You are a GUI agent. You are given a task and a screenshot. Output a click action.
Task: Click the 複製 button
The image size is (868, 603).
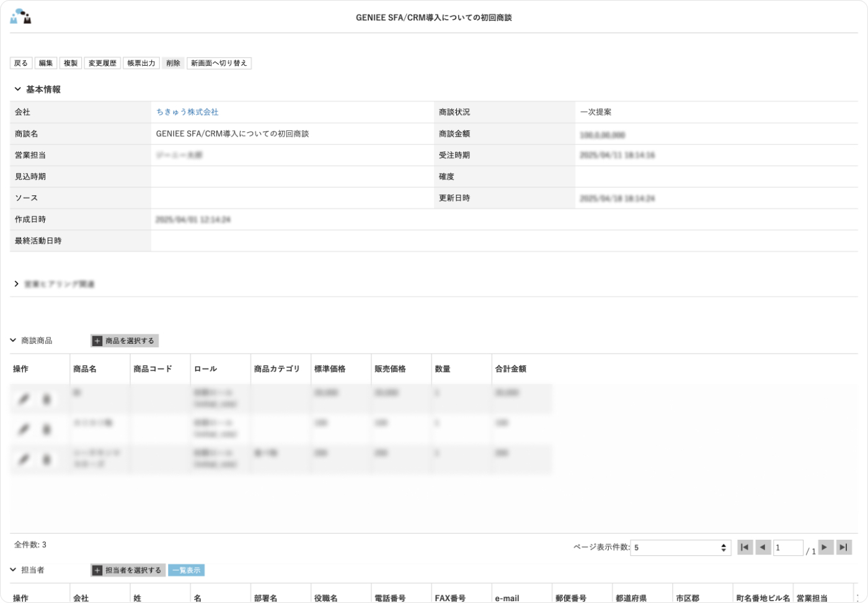tap(71, 63)
